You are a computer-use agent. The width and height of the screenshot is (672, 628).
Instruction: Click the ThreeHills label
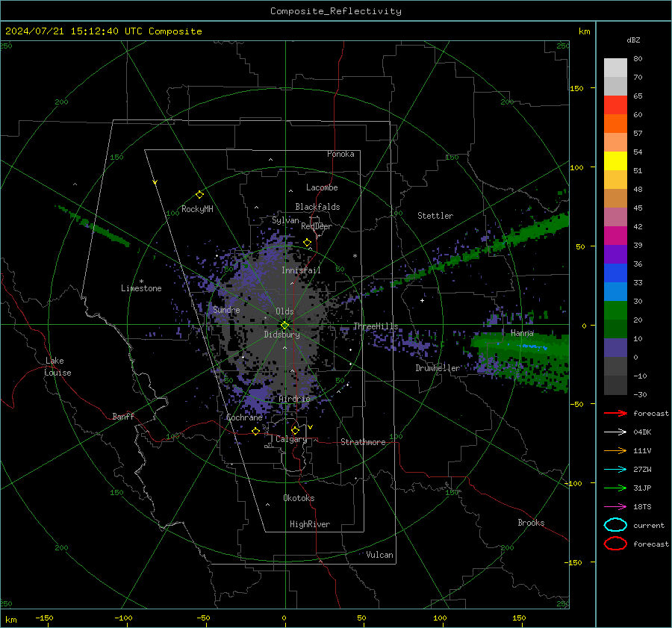click(x=376, y=326)
